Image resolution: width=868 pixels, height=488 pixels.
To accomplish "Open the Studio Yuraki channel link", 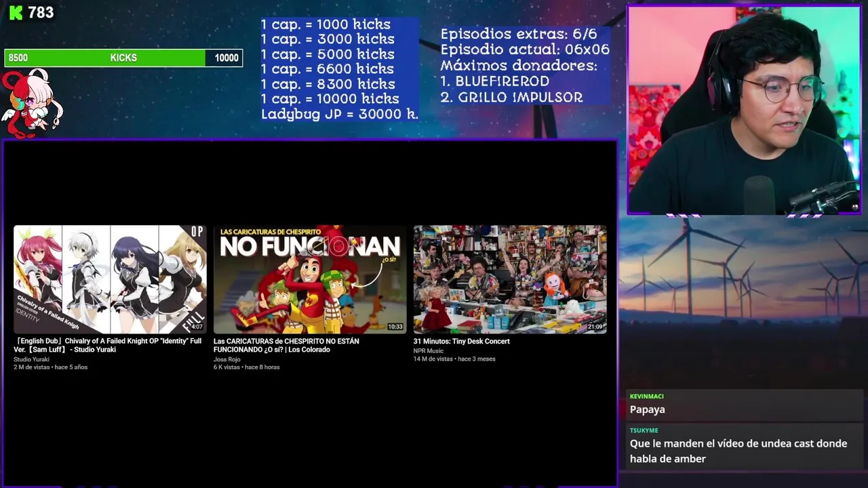I will (31, 359).
